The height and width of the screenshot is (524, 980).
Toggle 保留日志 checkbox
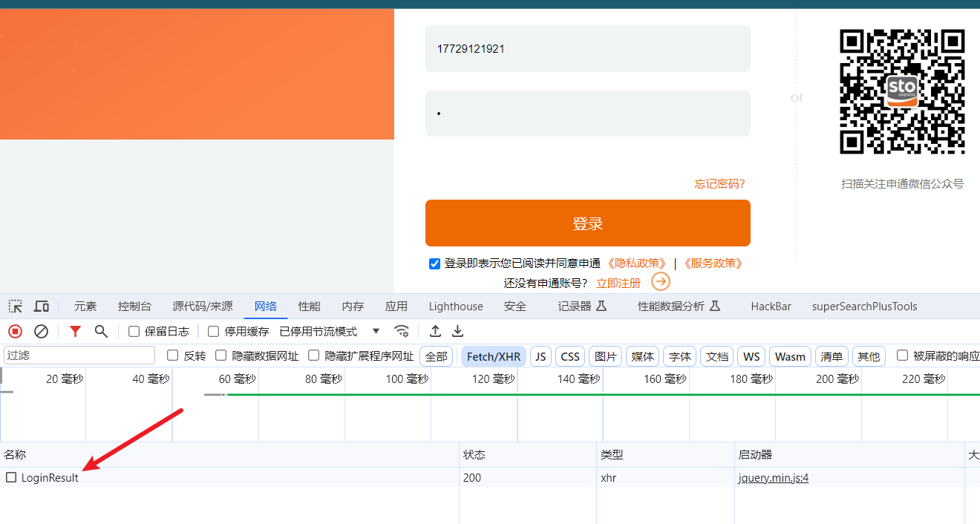tap(134, 331)
